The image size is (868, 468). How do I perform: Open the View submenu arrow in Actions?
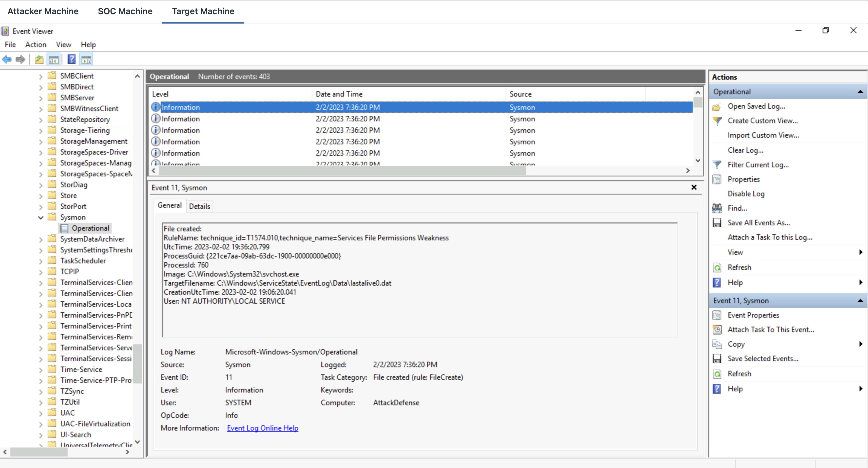(x=861, y=252)
